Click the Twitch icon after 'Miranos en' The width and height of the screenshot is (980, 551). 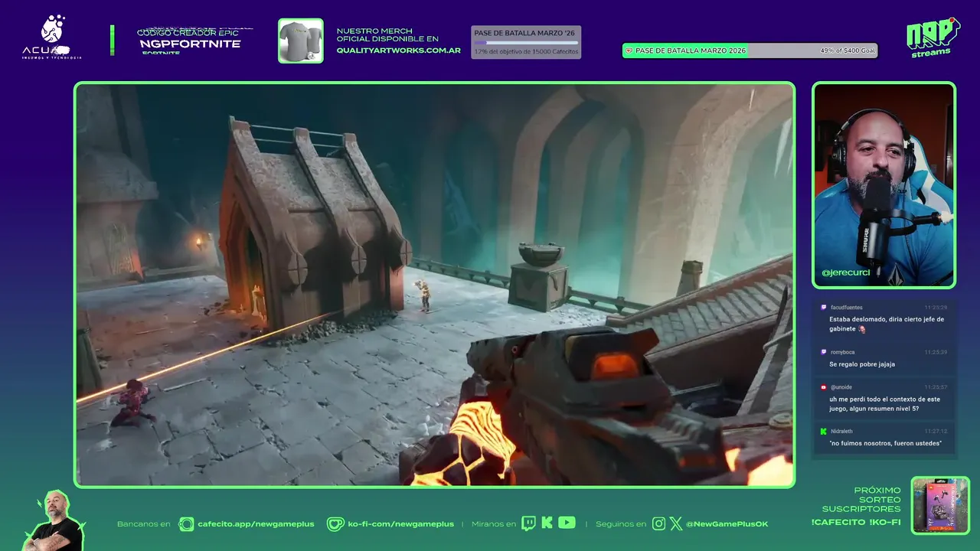(528, 523)
